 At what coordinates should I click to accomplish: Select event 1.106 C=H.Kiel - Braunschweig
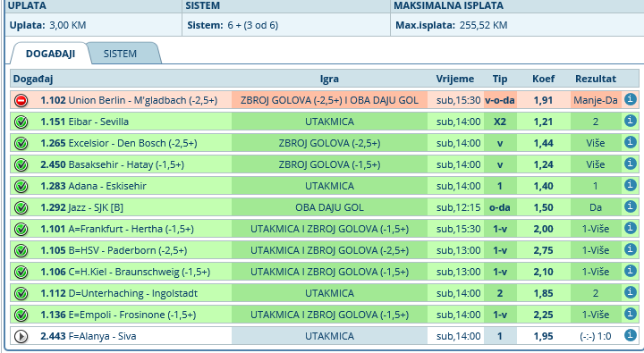tap(125, 272)
